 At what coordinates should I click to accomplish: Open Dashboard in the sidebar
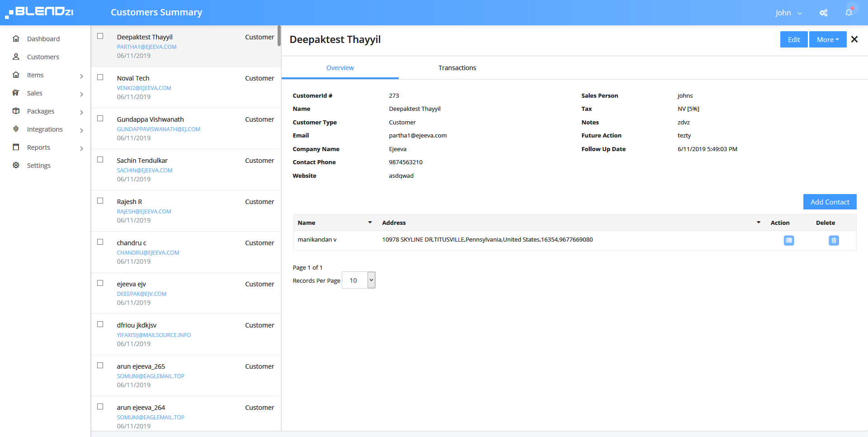click(x=43, y=39)
